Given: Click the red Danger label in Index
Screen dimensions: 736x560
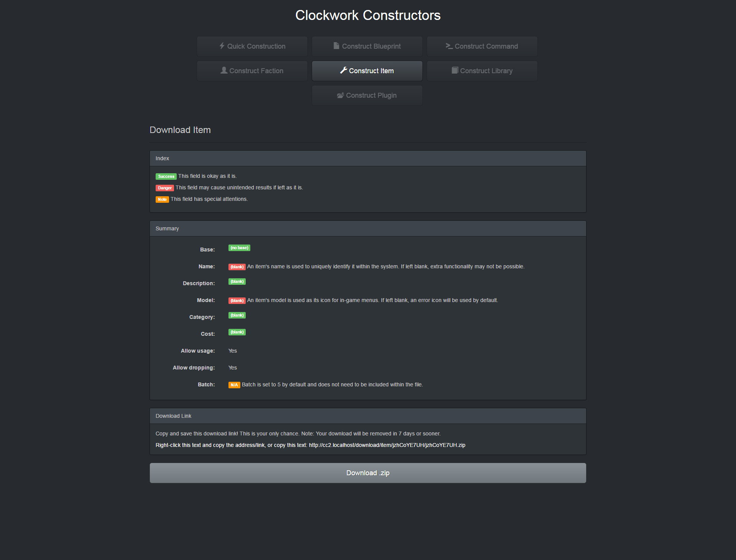Looking at the screenshot, I should [x=164, y=188].
